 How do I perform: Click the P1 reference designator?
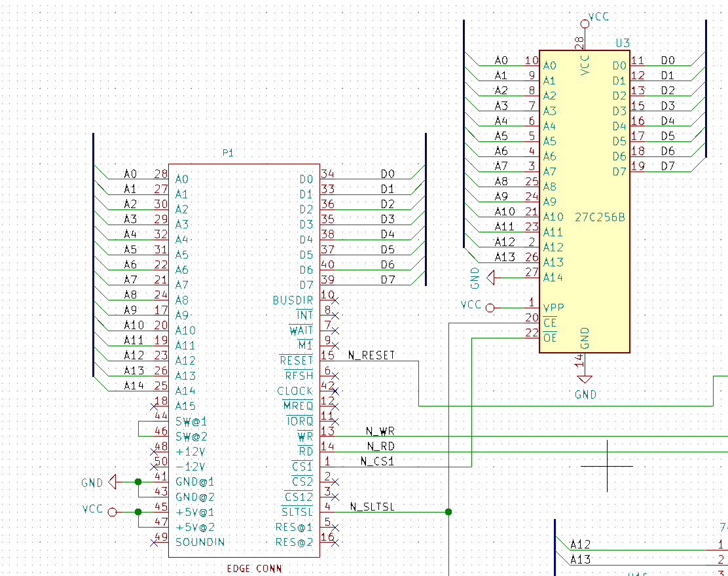(228, 153)
